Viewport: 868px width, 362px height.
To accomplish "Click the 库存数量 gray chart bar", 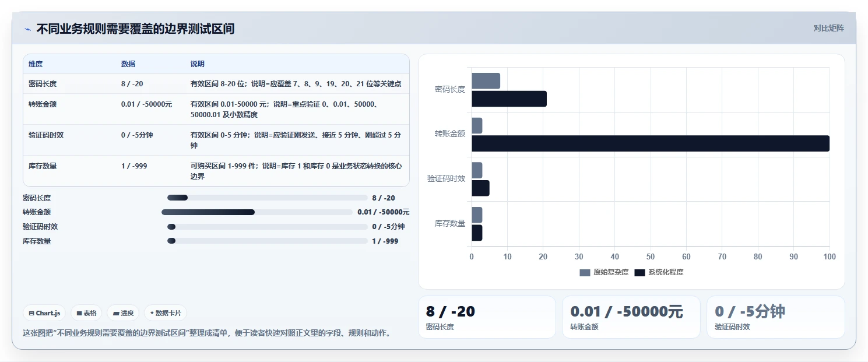I will [x=477, y=215].
